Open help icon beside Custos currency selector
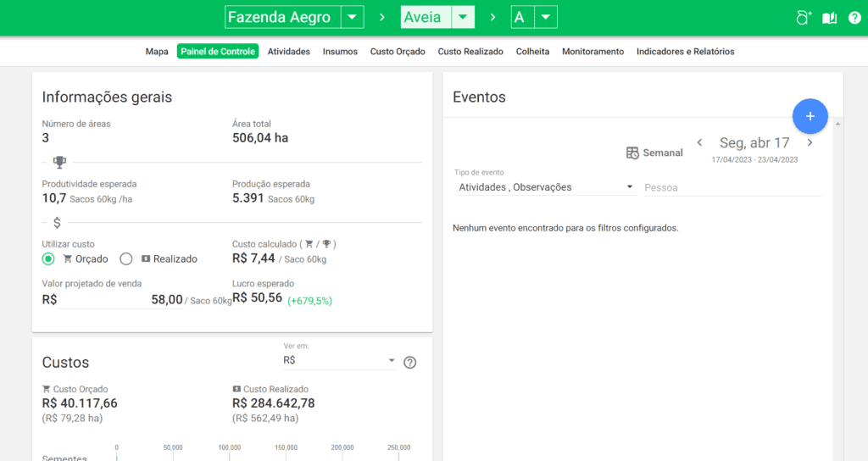The width and height of the screenshot is (868, 461). click(410, 363)
